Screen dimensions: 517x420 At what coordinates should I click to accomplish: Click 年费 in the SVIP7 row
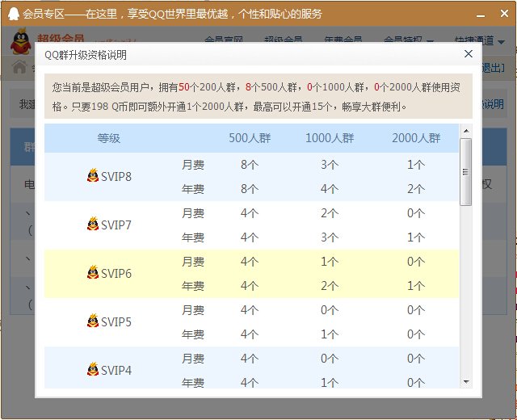(193, 237)
